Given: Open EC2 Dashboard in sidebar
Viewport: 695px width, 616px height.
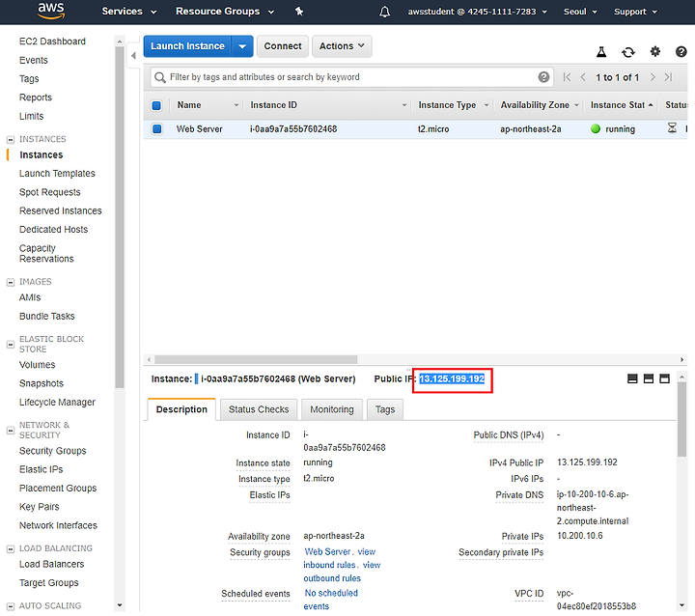Looking at the screenshot, I should click(52, 42).
